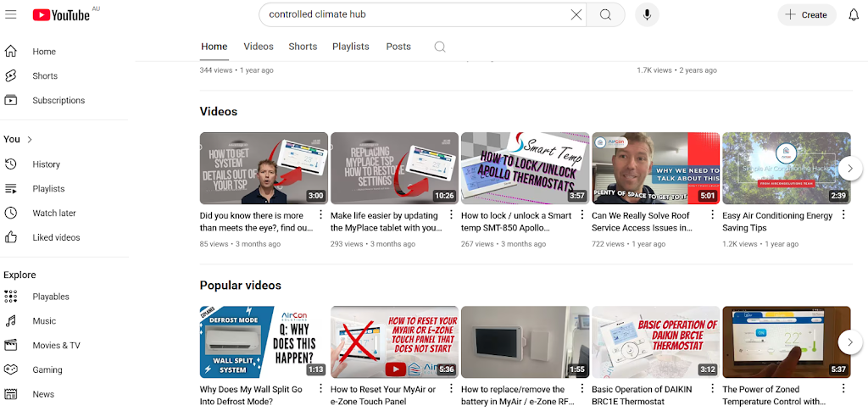Expand the You section chevron
The height and width of the screenshot is (411, 868).
(x=30, y=139)
